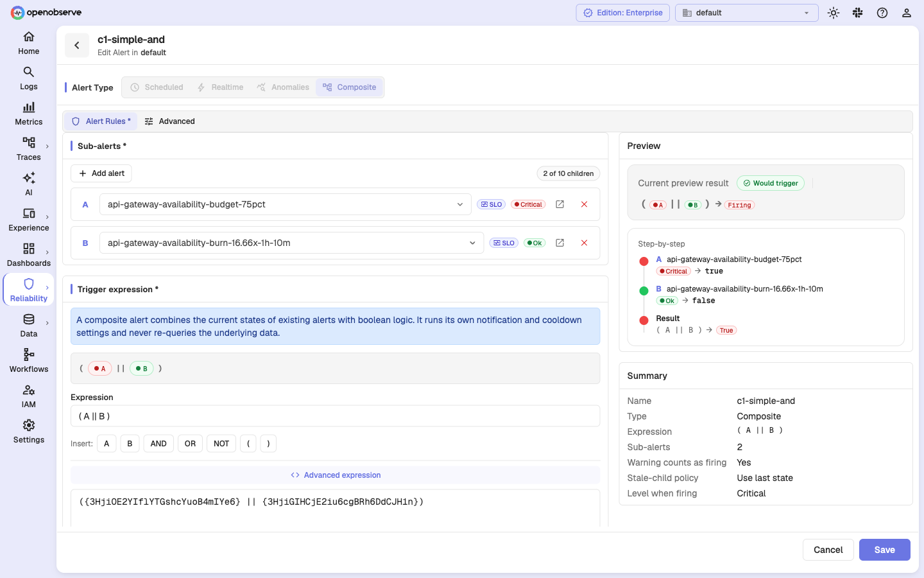Click the 2 of 10 children label
This screenshot has height=578, width=924.
(569, 173)
